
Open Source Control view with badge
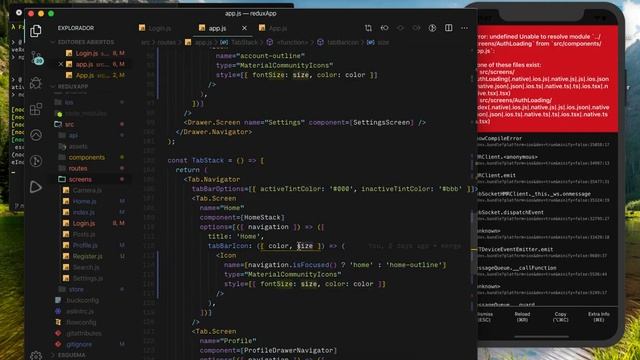point(36,58)
